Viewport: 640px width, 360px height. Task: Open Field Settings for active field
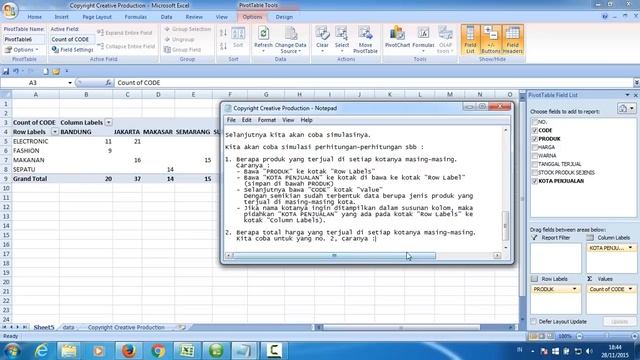[73, 49]
